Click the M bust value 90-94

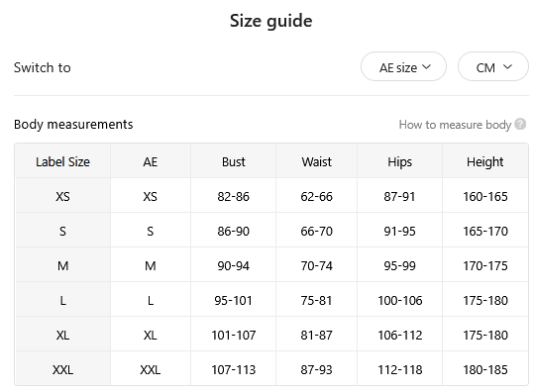click(x=233, y=265)
